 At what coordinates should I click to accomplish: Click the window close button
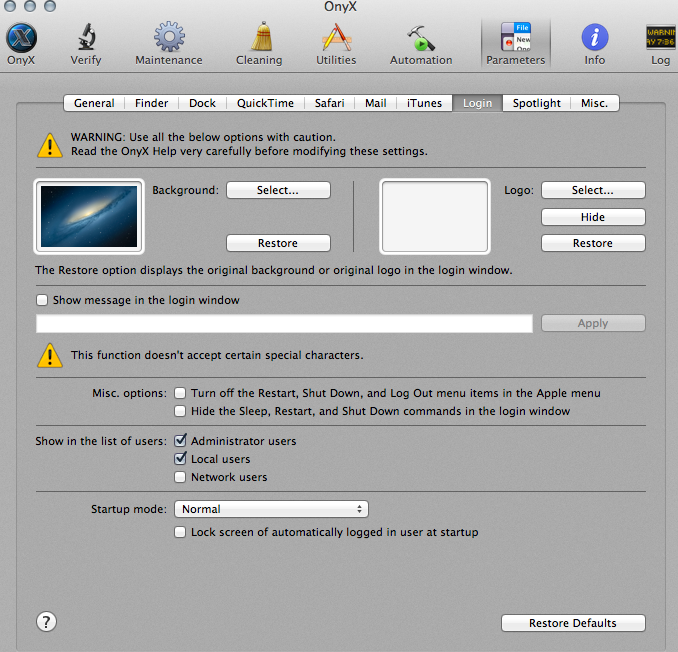(10, 5)
